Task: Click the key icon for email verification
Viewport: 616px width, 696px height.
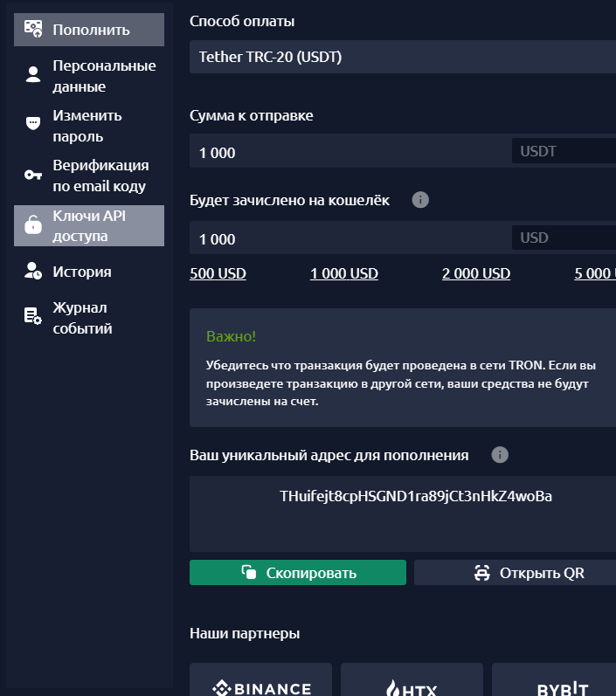Action: 33,175
